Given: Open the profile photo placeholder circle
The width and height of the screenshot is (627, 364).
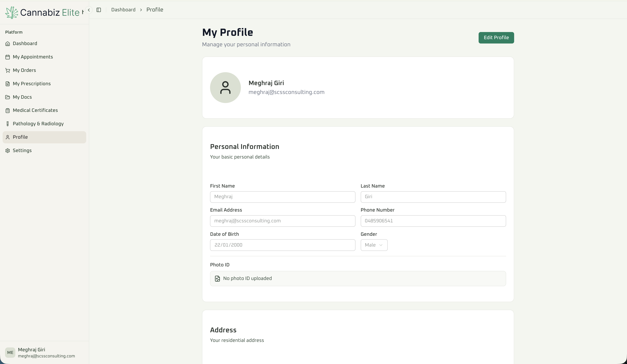Looking at the screenshot, I should 225,88.
